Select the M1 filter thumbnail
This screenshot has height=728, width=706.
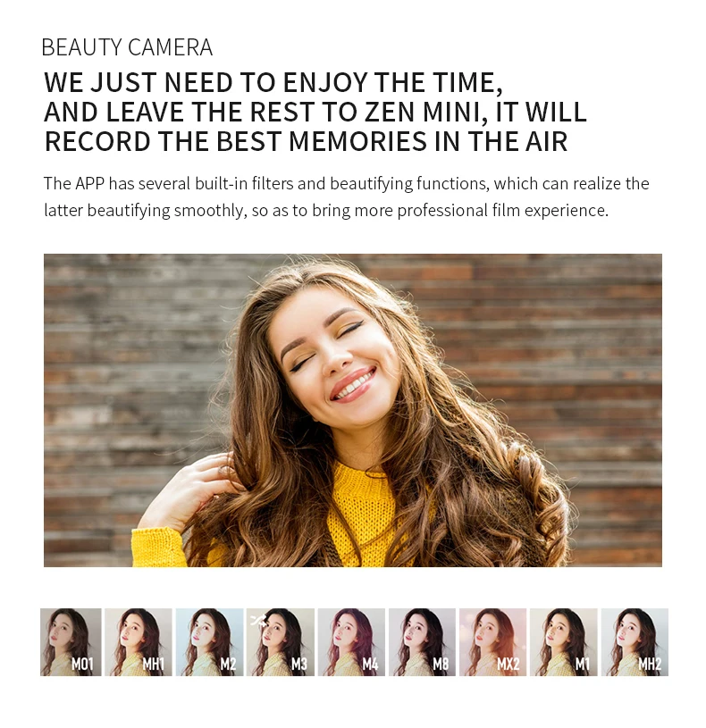(564, 642)
